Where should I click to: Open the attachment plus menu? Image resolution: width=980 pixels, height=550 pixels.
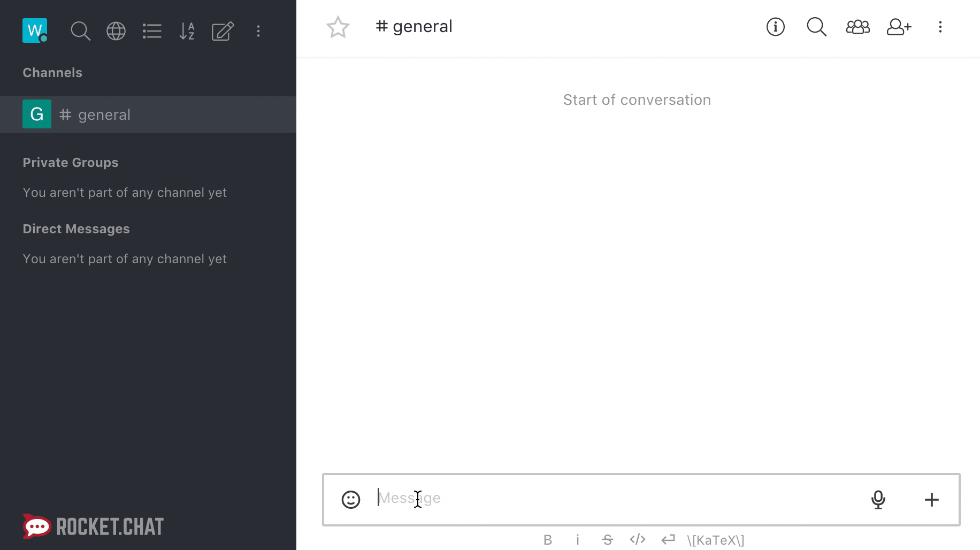tap(932, 500)
